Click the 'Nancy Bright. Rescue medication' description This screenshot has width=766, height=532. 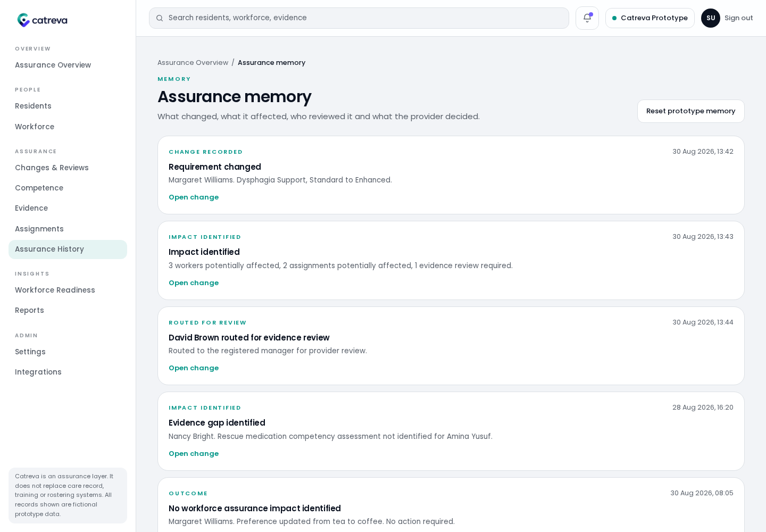(330, 437)
